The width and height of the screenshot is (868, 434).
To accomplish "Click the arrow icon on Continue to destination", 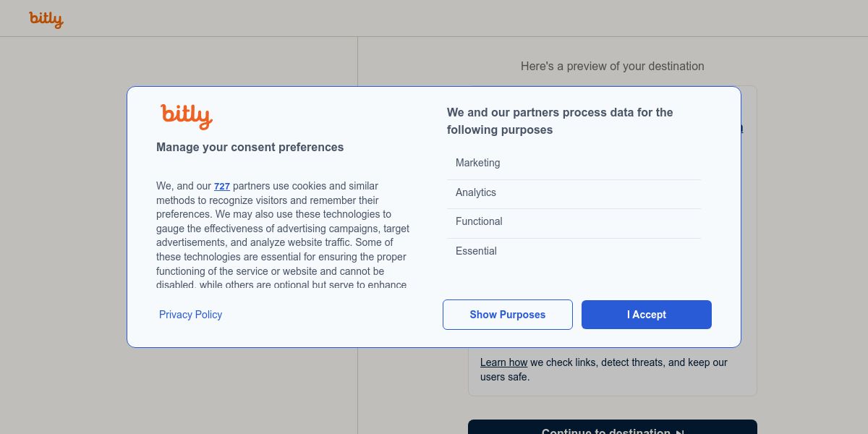I will (x=679, y=433).
